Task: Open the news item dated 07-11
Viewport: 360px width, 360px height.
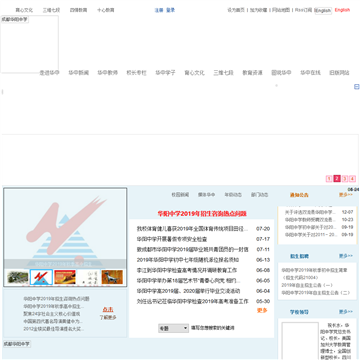Action: (x=193, y=250)
